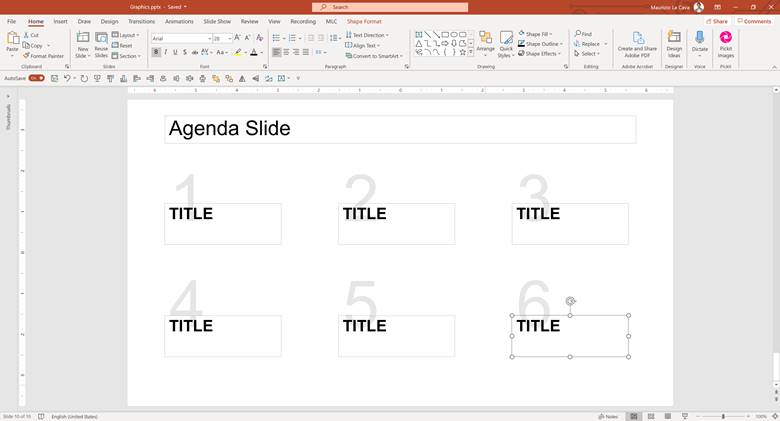Click Create and Share Adobe PDF

[x=637, y=37]
